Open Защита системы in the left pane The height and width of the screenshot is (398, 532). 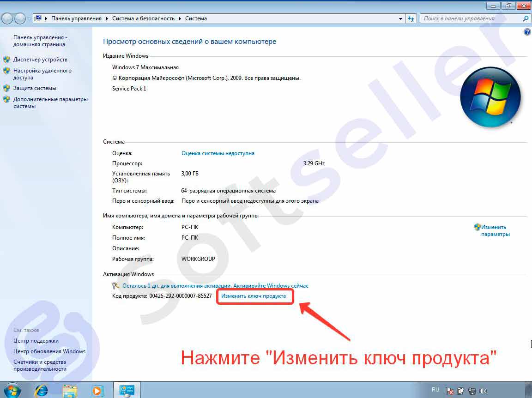pyautogui.click(x=35, y=88)
